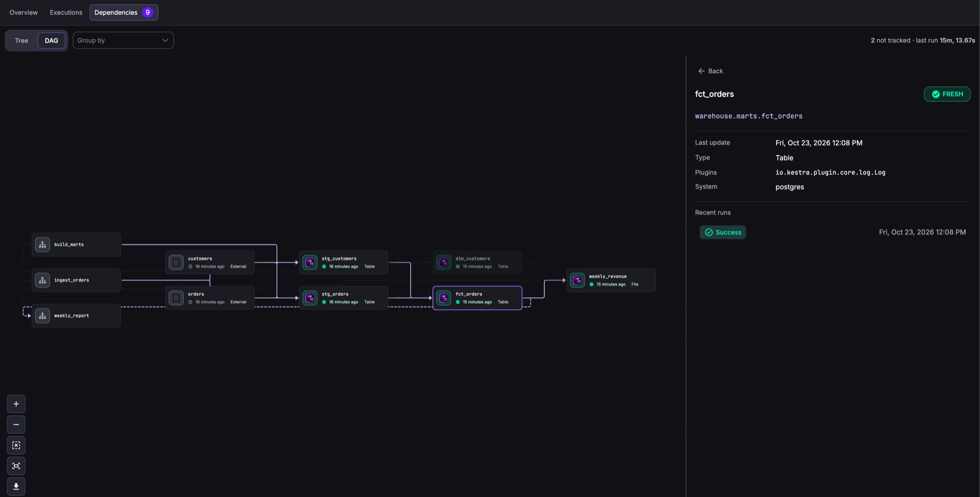Click the FRESH status badge
980x497 pixels.
(x=947, y=94)
